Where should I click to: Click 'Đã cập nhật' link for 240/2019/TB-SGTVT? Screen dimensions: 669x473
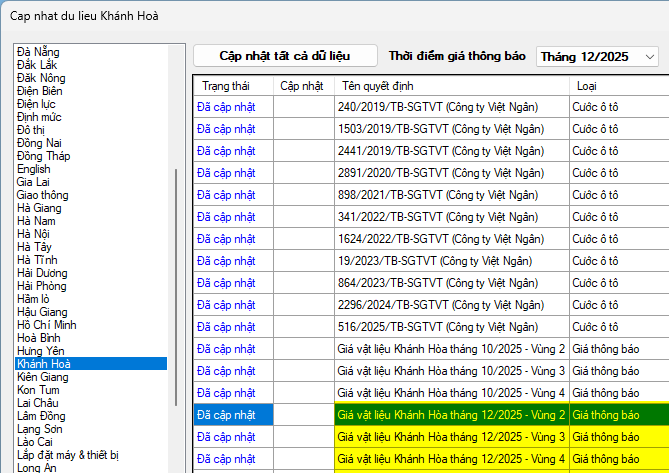(226, 107)
